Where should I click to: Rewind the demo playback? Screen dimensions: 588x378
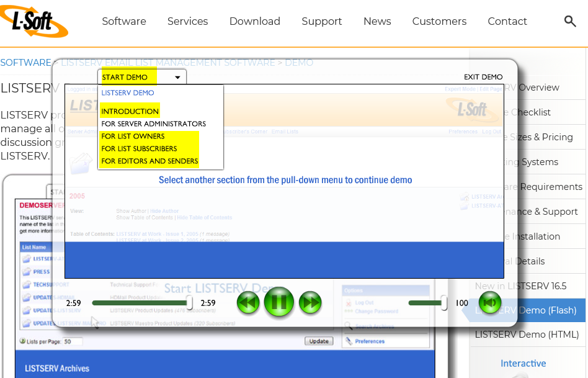point(248,302)
